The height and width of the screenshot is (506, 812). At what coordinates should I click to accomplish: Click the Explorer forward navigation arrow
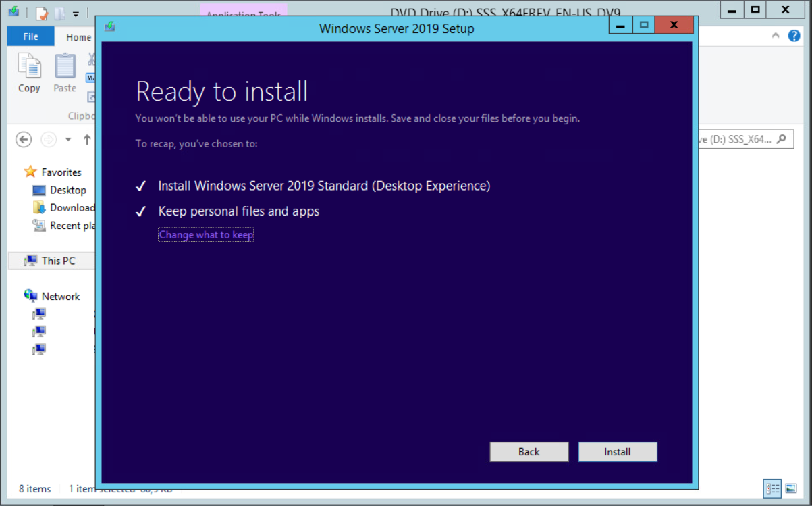pos(49,140)
